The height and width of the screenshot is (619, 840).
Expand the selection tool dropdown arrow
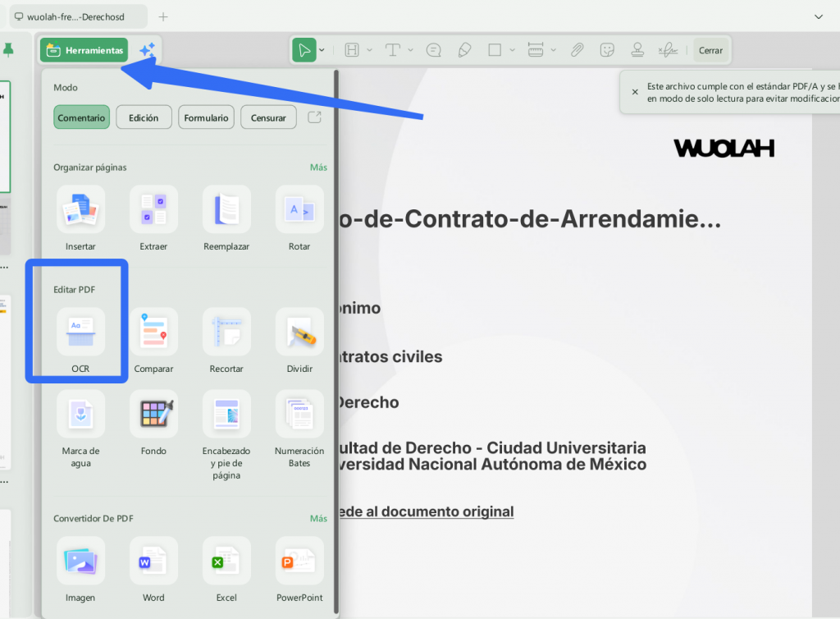point(322,50)
